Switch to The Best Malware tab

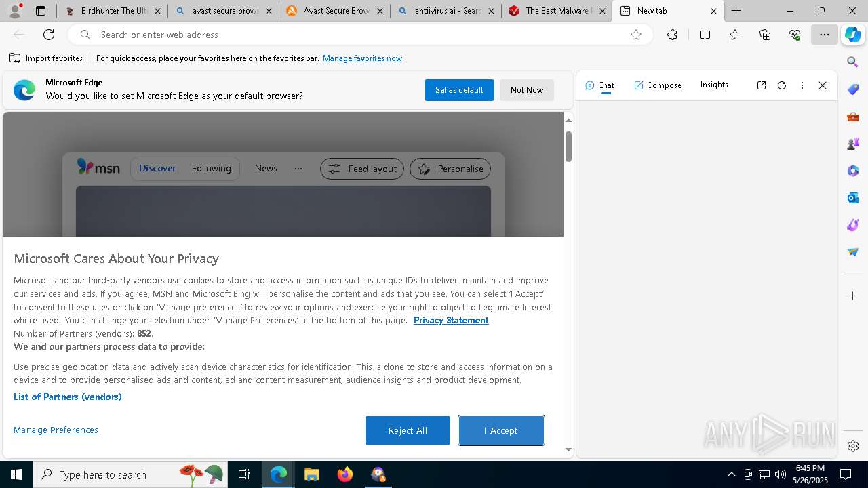pos(557,11)
